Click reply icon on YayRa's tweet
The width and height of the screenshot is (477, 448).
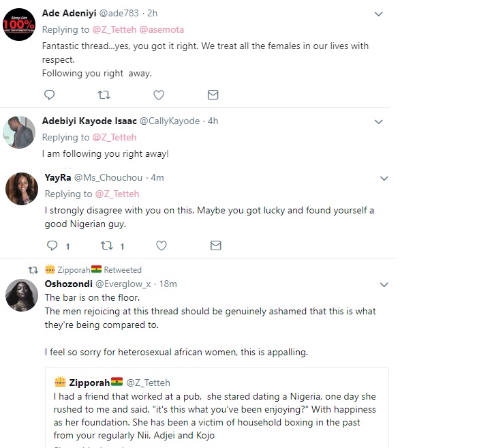52,245
